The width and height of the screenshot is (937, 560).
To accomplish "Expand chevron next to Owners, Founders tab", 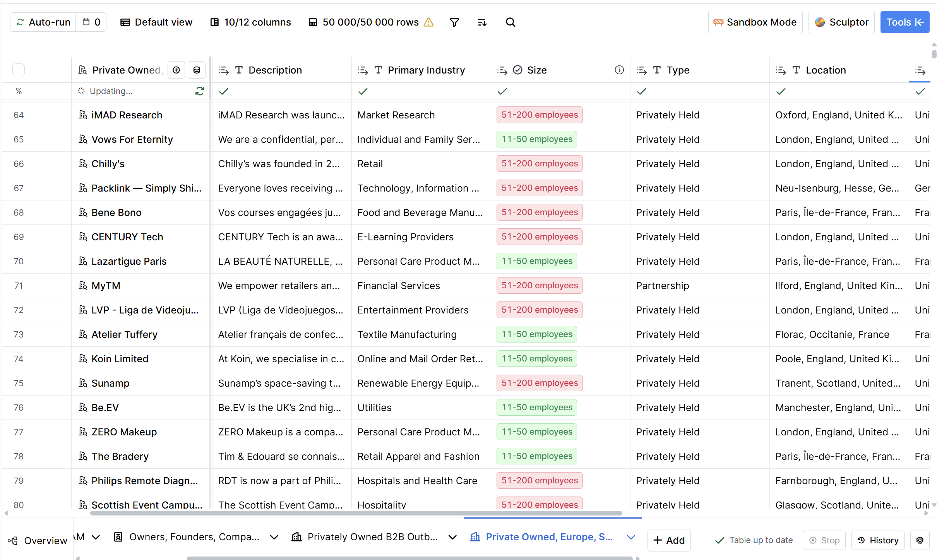I will click(x=274, y=537).
